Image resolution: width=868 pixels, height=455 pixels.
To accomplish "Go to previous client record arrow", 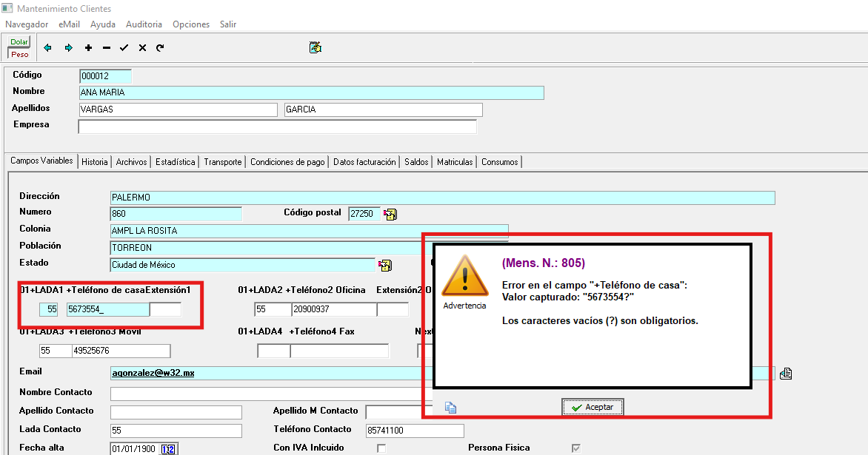I will pos(48,48).
